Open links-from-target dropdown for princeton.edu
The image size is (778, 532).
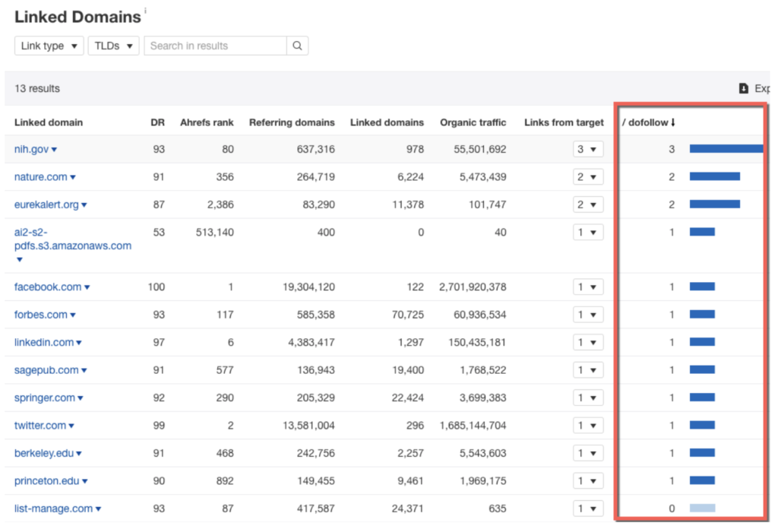click(x=588, y=481)
